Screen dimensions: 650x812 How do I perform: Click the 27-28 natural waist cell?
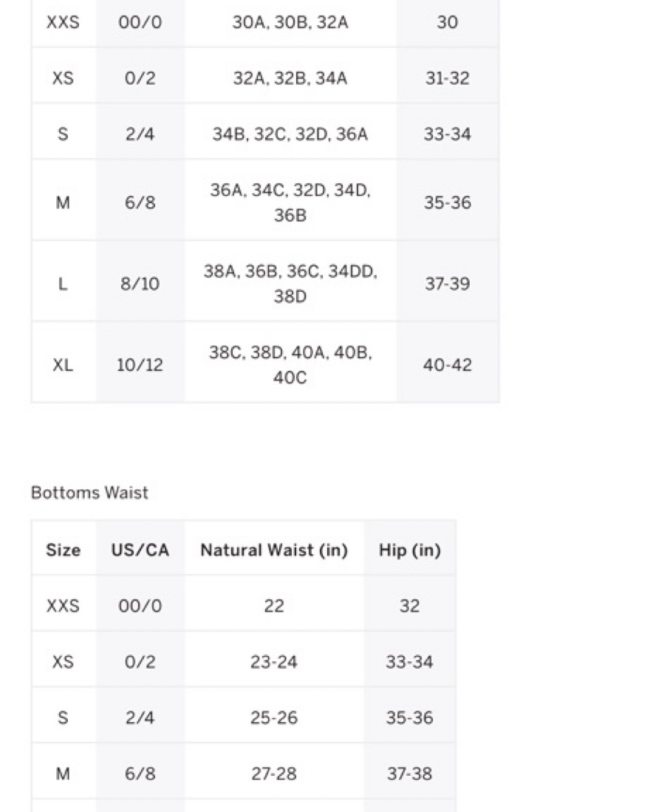(274, 774)
